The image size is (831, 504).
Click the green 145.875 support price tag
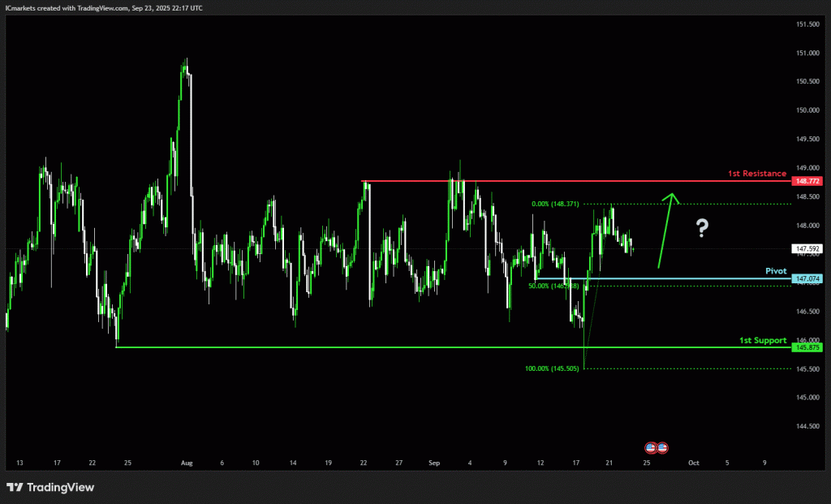[808, 347]
